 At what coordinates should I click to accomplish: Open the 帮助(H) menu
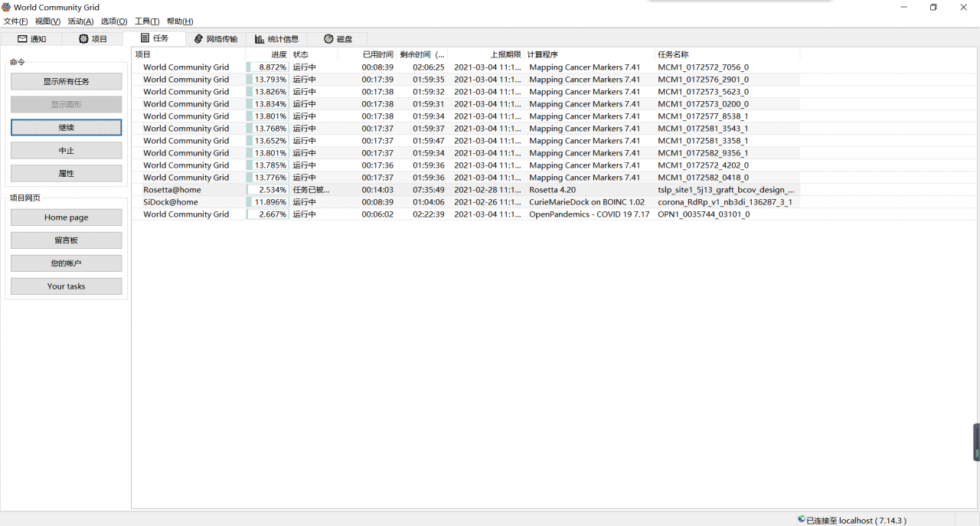coord(180,21)
